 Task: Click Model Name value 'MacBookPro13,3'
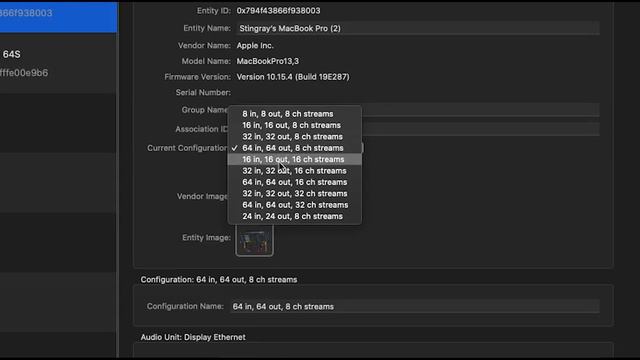tap(268, 61)
